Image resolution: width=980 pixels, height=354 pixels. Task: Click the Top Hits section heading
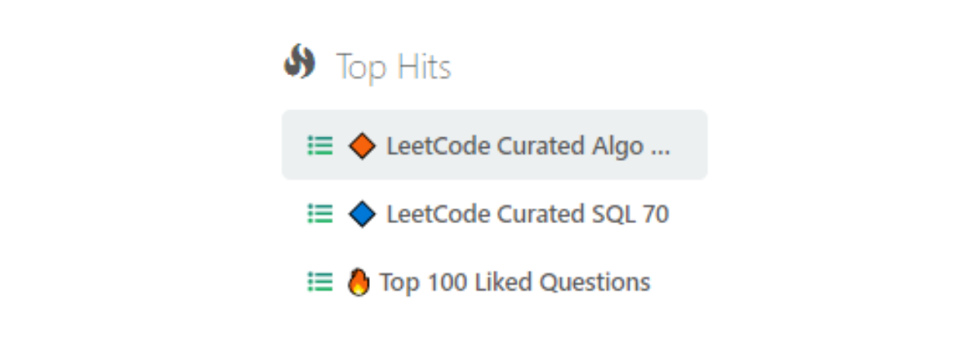point(393,67)
